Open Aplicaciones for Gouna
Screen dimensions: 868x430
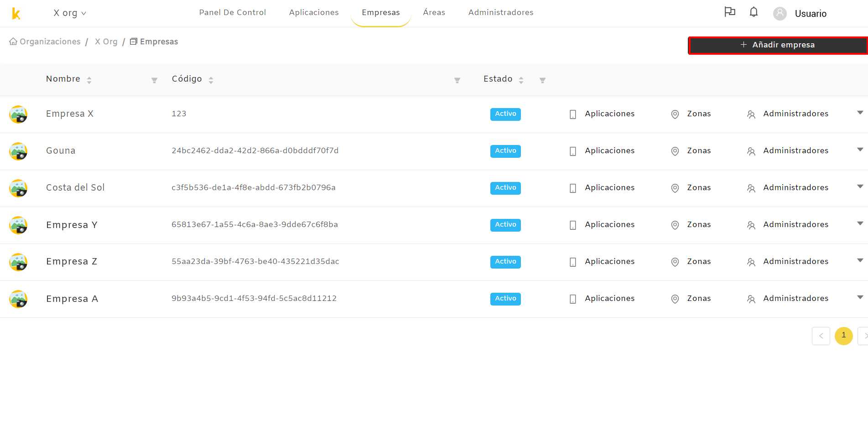609,150
